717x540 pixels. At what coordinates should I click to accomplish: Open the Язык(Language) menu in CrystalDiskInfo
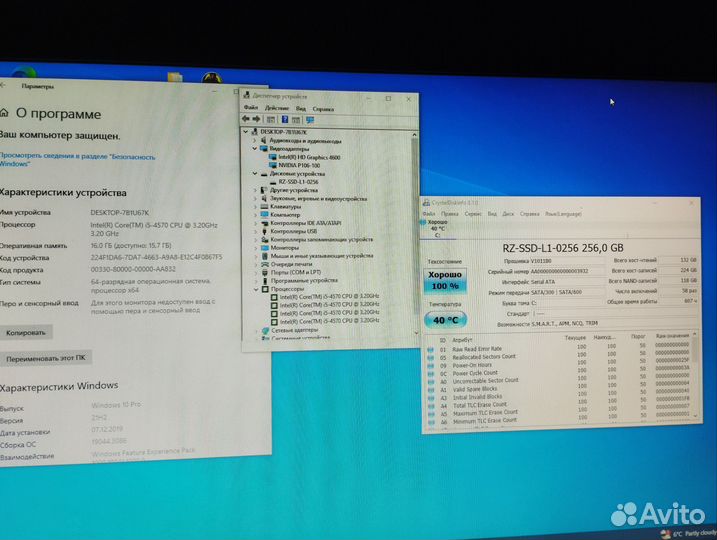pyautogui.click(x=563, y=214)
